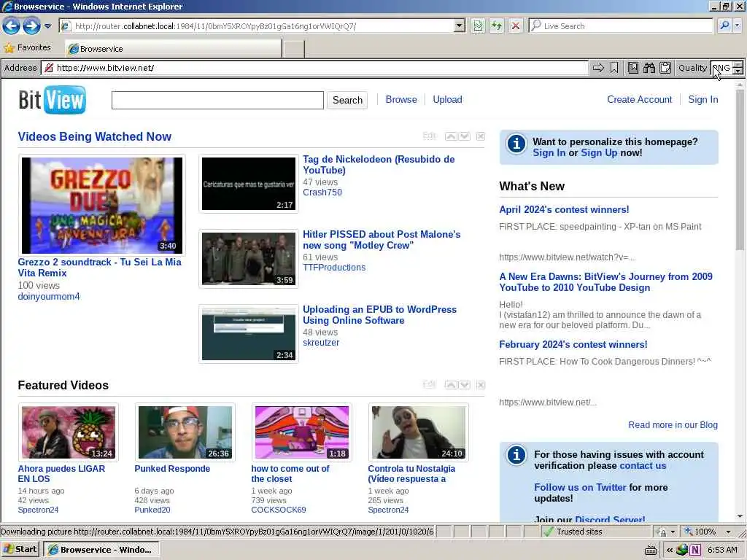Open the Upload link
This screenshot has height=560, width=747.
point(447,99)
